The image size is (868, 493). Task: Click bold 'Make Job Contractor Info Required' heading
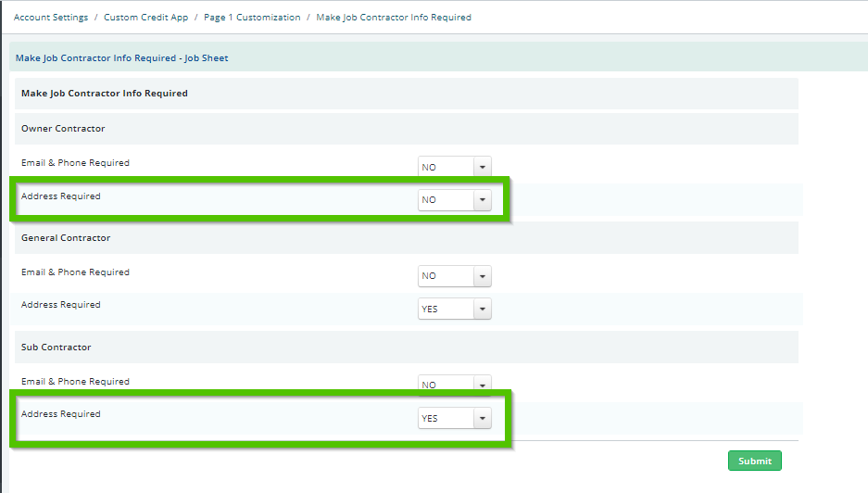click(105, 93)
